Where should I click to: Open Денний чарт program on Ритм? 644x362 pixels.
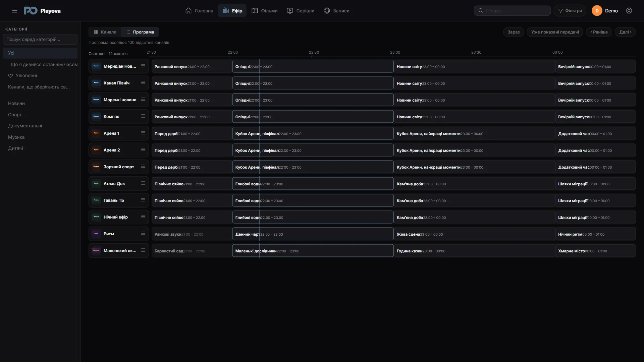(x=313, y=234)
